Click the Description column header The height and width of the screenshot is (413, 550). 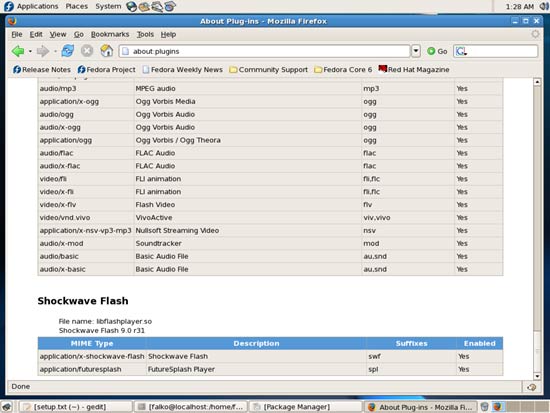(256, 343)
